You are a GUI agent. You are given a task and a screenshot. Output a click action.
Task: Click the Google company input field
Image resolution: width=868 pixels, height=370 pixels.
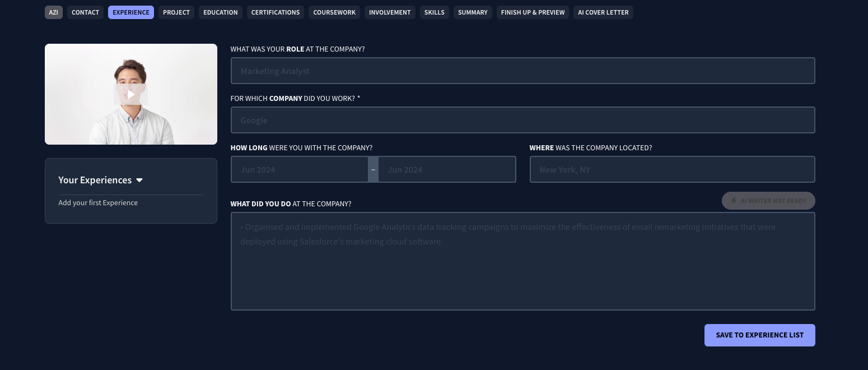[x=522, y=120]
